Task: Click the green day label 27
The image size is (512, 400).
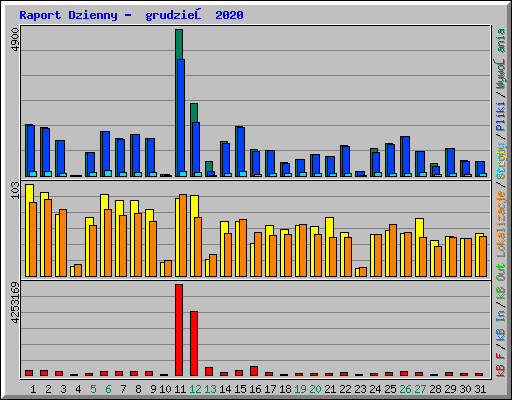Action: [x=420, y=389]
